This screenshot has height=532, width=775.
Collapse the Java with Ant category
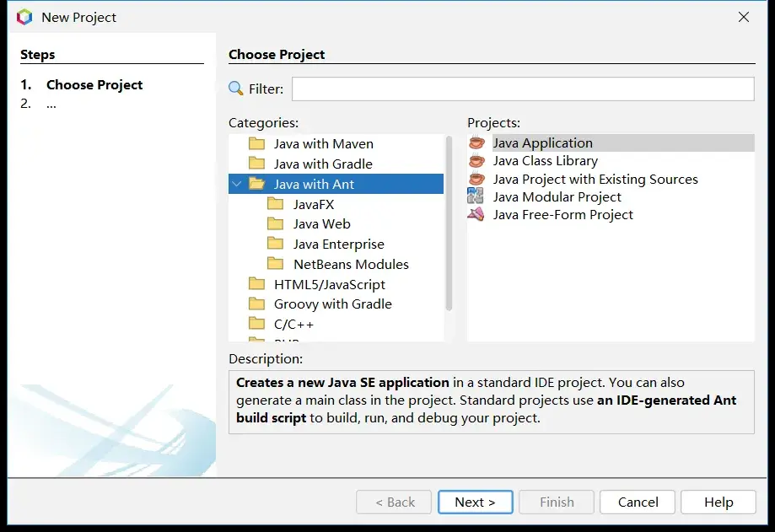coord(237,184)
